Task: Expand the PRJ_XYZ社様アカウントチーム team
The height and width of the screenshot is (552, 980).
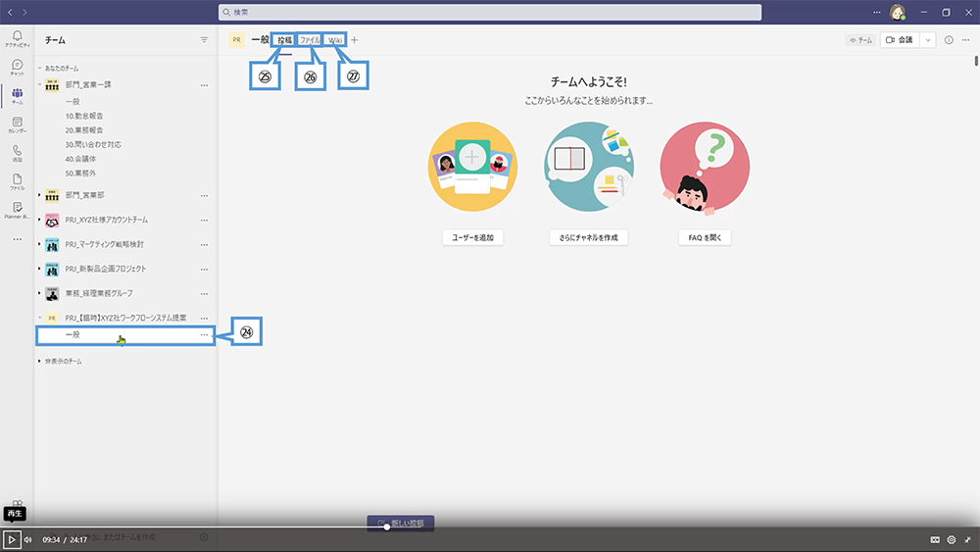Action: [39, 220]
